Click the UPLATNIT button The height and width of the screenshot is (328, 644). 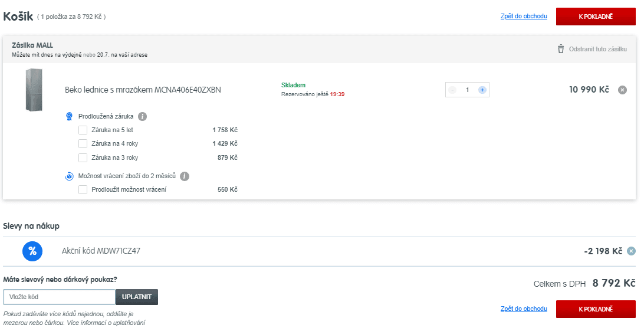(x=137, y=297)
